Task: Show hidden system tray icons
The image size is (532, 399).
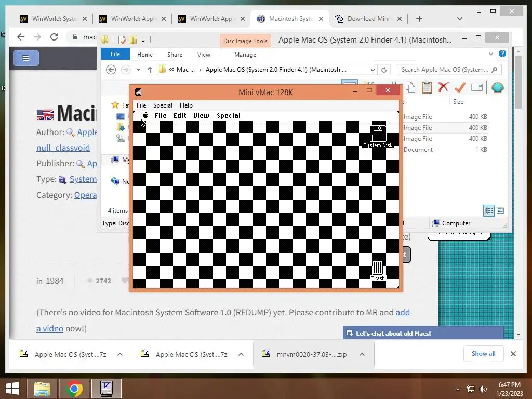Action: click(x=458, y=389)
